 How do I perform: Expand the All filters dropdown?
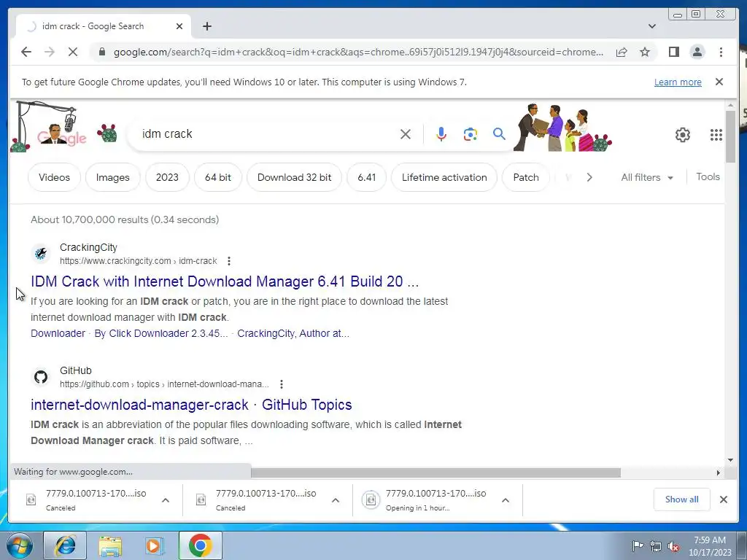(x=647, y=177)
